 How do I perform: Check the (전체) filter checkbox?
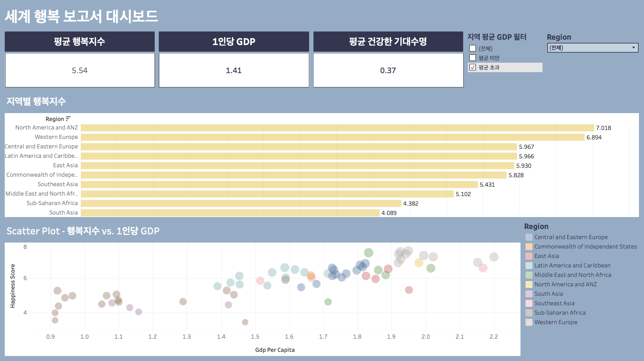click(472, 48)
